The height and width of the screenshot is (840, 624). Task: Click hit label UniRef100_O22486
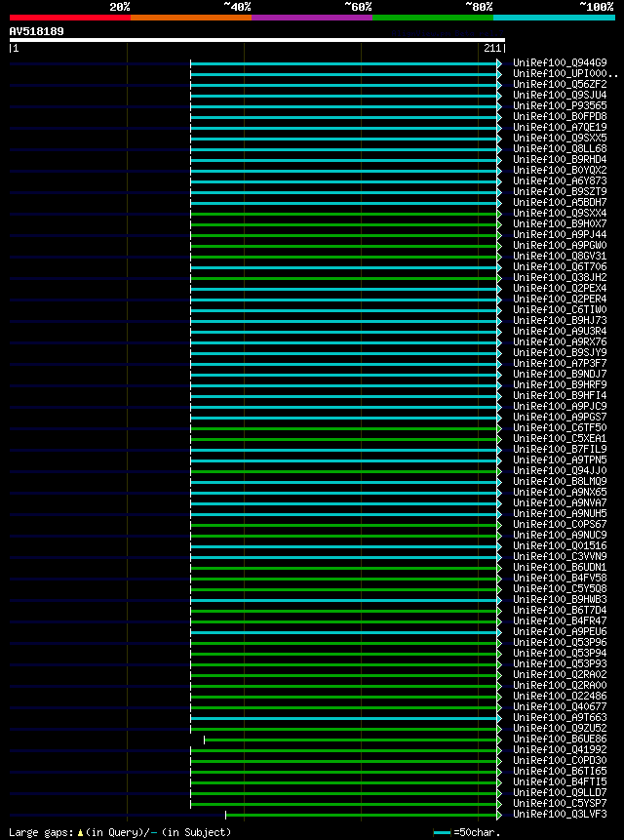(x=560, y=696)
